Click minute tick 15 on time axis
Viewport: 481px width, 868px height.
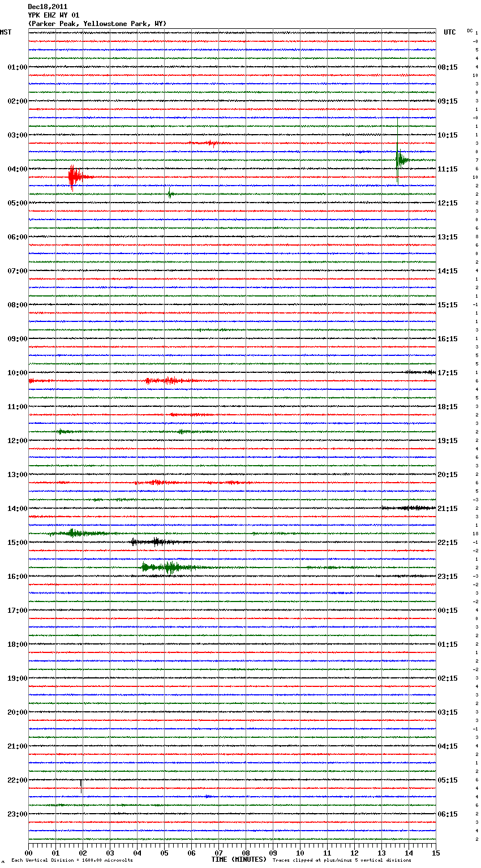436,852
